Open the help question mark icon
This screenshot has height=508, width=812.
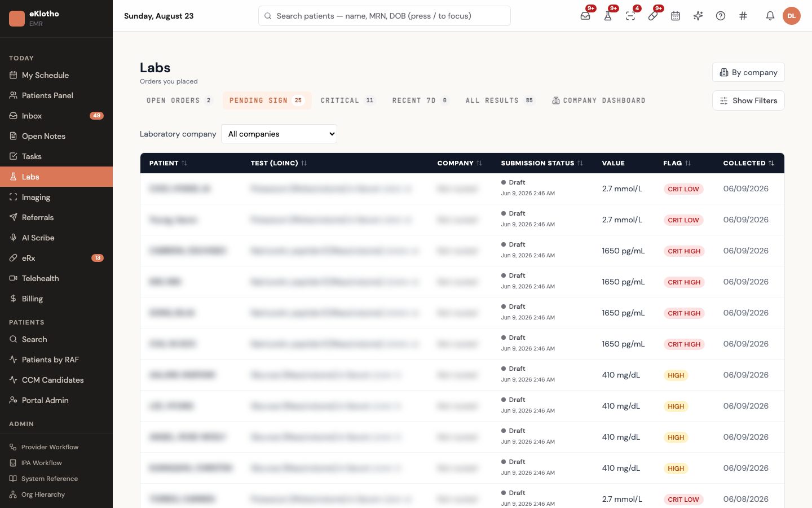[721, 16]
